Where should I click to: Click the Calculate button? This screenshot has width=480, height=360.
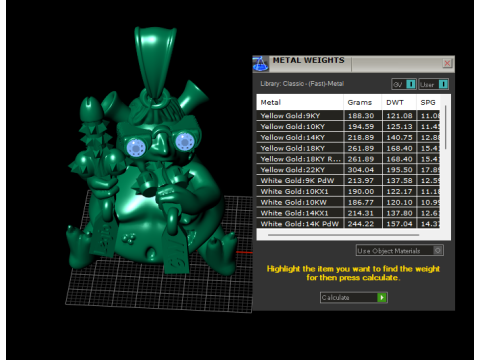354,297
